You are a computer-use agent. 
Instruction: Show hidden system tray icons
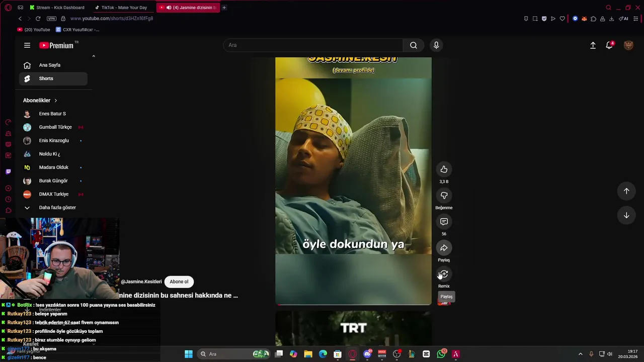click(580, 354)
